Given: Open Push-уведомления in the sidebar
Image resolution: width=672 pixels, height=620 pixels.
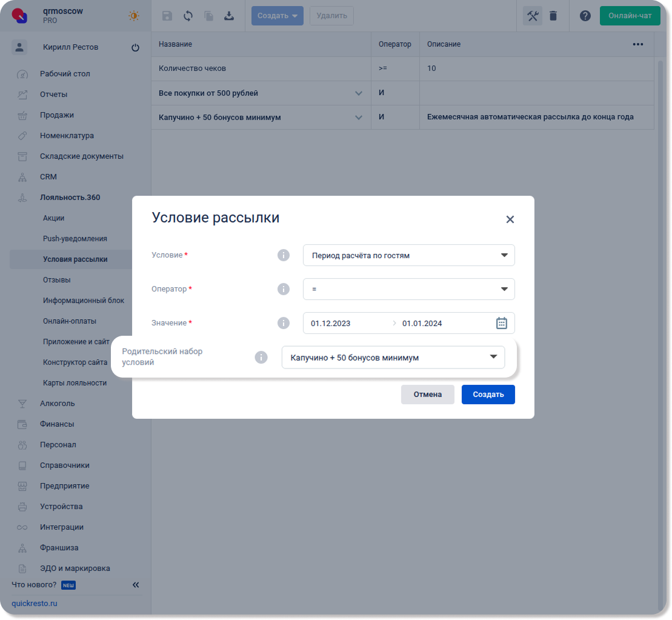Looking at the screenshot, I should 75,239.
